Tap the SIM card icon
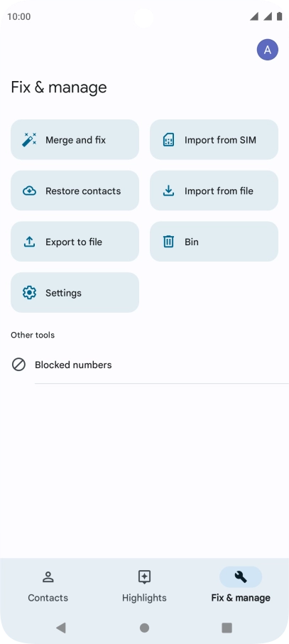The width and height of the screenshot is (289, 644). click(x=168, y=139)
